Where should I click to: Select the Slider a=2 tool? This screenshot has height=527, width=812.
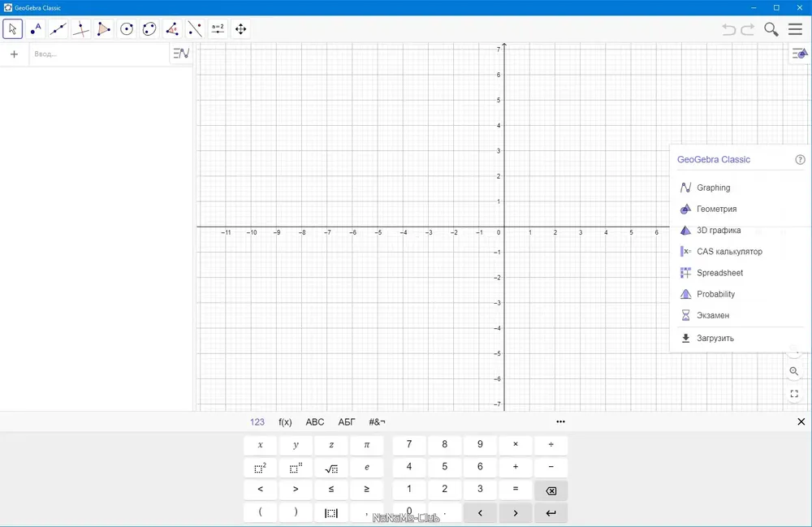pyautogui.click(x=218, y=29)
